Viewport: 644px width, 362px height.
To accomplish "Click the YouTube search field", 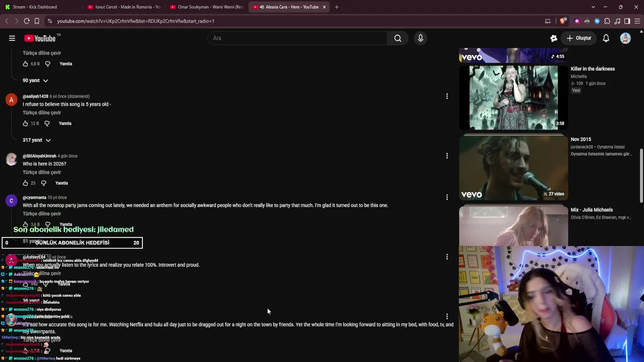I will pyautogui.click(x=297, y=38).
